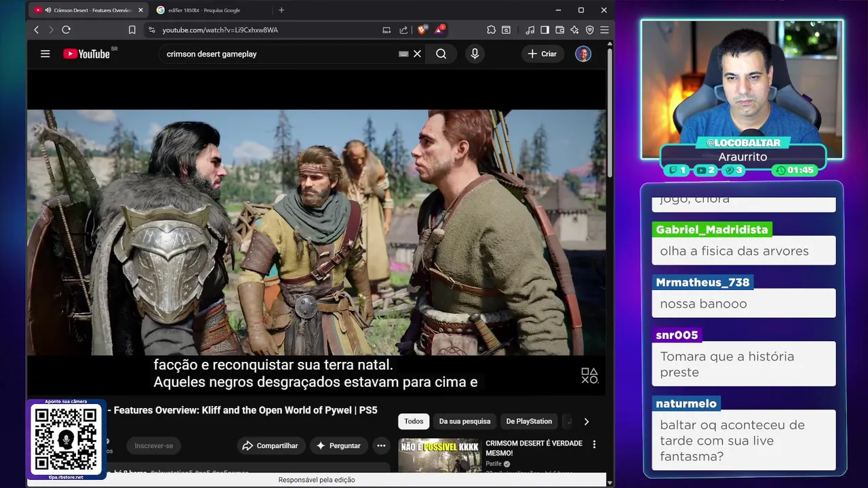
Task: Open the browser extensions puzzle icon
Action: pos(491,30)
